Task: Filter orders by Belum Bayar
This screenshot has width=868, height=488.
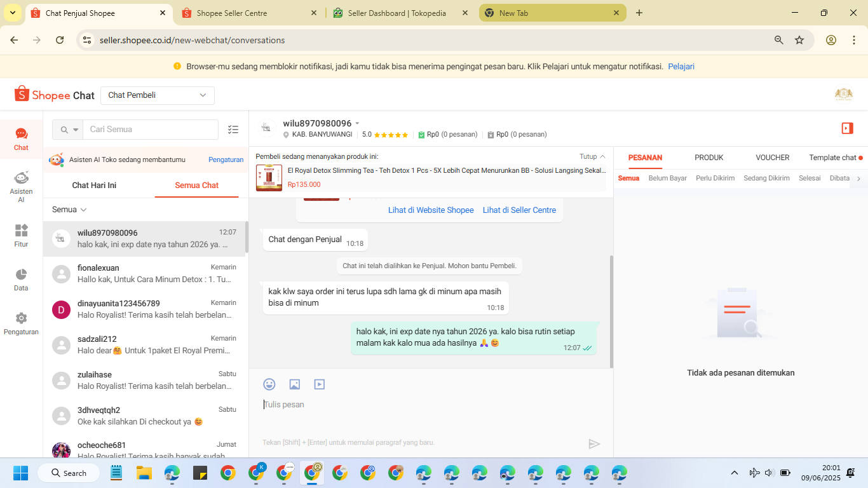Action: pyautogui.click(x=667, y=179)
